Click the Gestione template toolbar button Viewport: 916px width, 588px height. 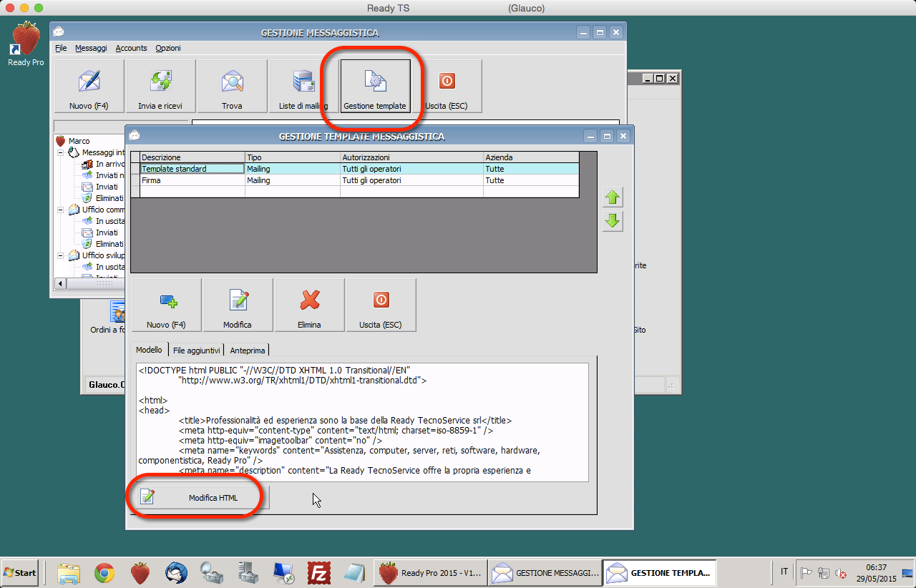click(x=375, y=86)
